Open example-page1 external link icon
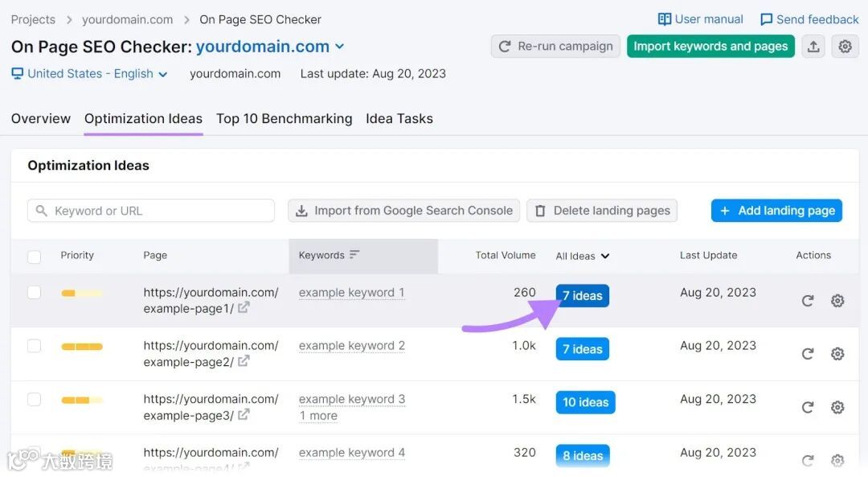 click(x=244, y=308)
